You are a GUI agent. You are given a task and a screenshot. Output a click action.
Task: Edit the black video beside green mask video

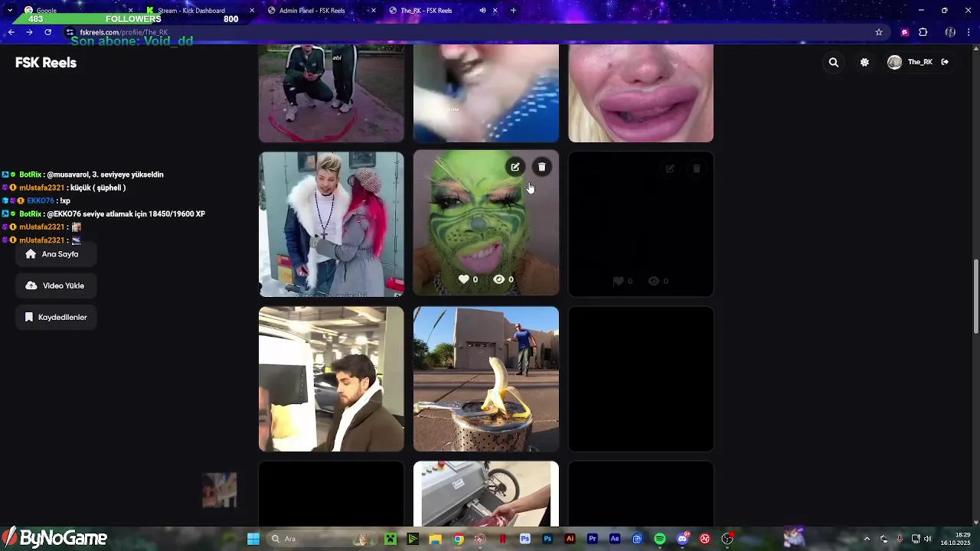tap(670, 168)
